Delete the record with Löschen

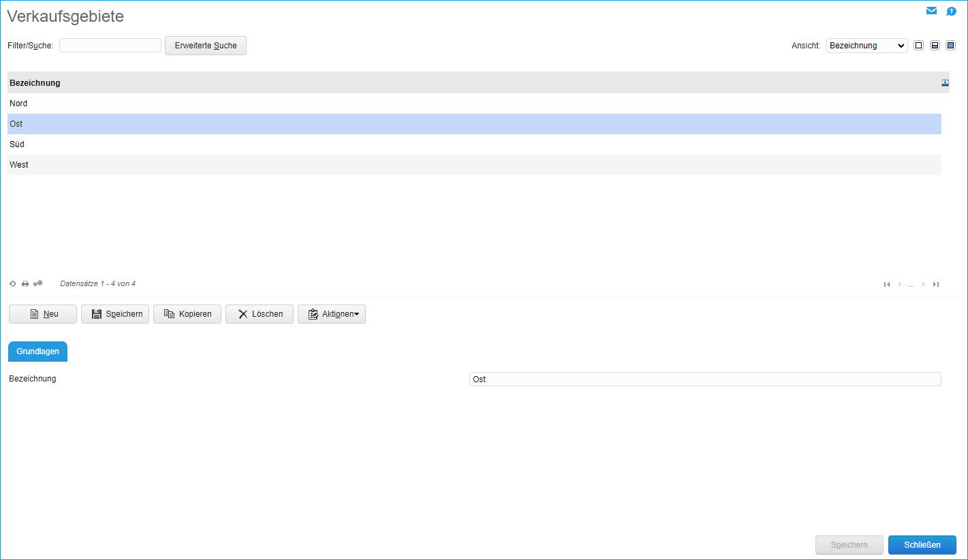point(260,314)
